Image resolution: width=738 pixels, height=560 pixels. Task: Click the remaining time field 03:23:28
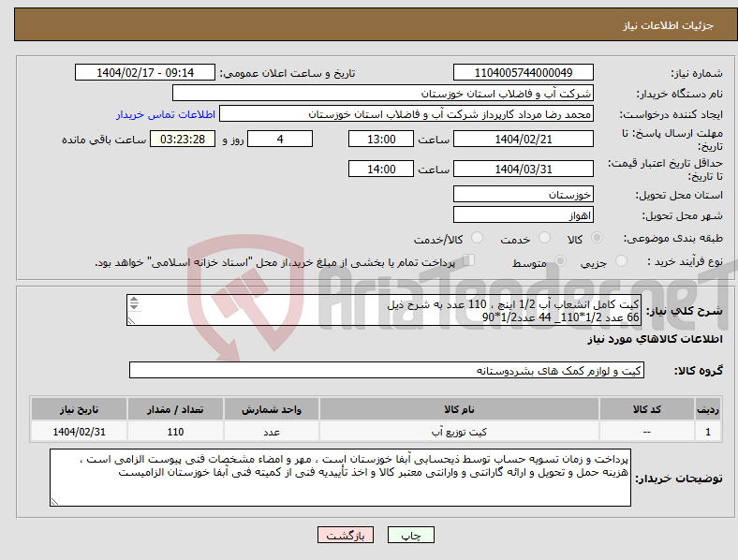tap(183, 140)
